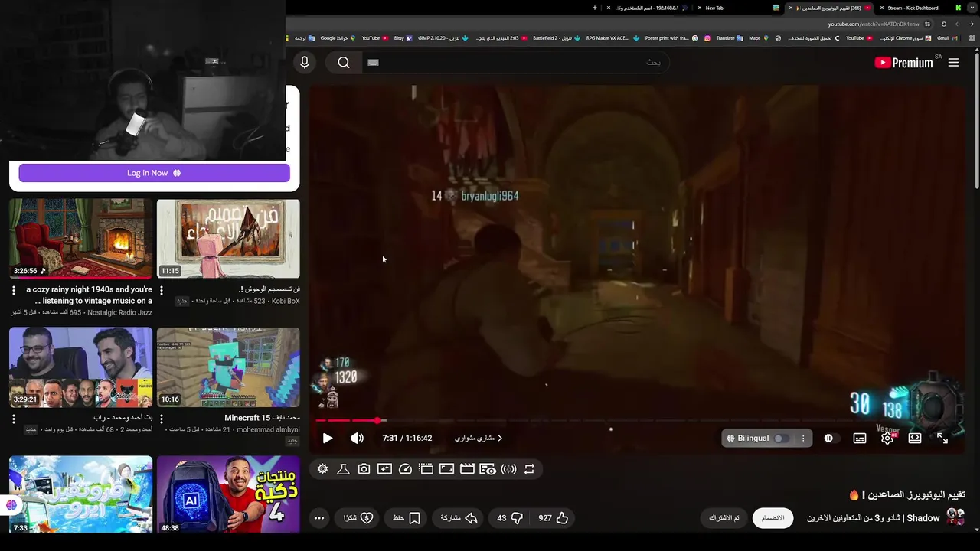
Task: Open the Kobi BoX monsters design thumbnail
Action: pos(228,239)
